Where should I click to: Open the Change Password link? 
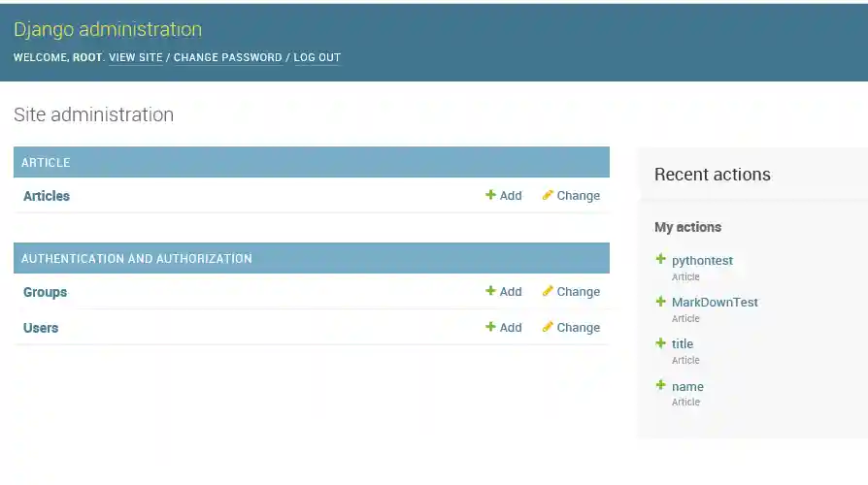click(228, 57)
